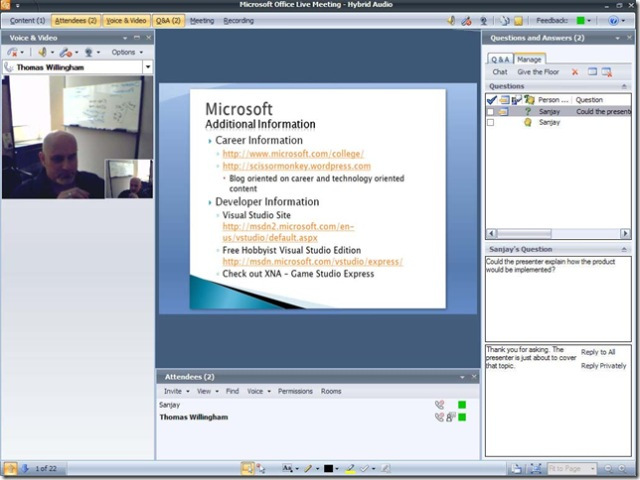Click the microphone mute icon in Voice & Video
The width and height of the screenshot is (640, 480).
pyautogui.click(x=65, y=52)
